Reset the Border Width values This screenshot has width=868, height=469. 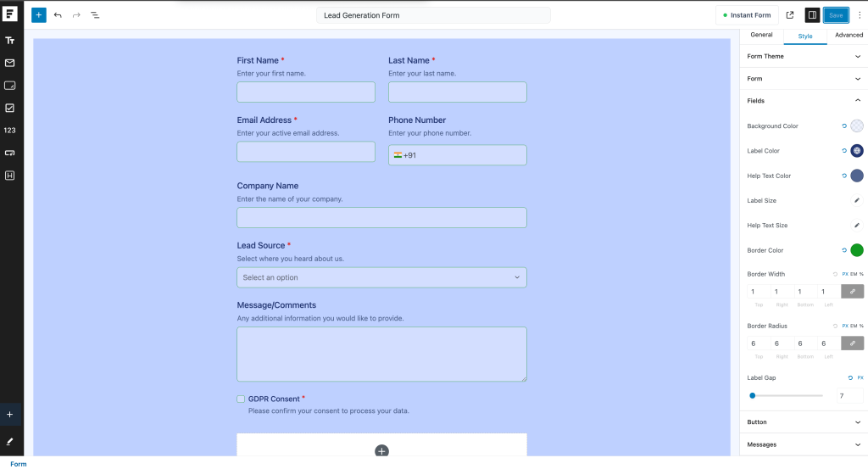(x=835, y=274)
